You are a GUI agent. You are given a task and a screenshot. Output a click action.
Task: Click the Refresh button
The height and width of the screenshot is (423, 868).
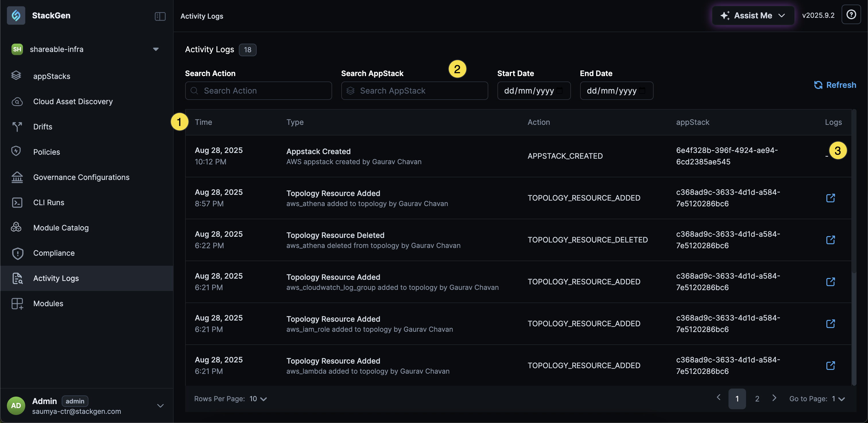coord(835,85)
